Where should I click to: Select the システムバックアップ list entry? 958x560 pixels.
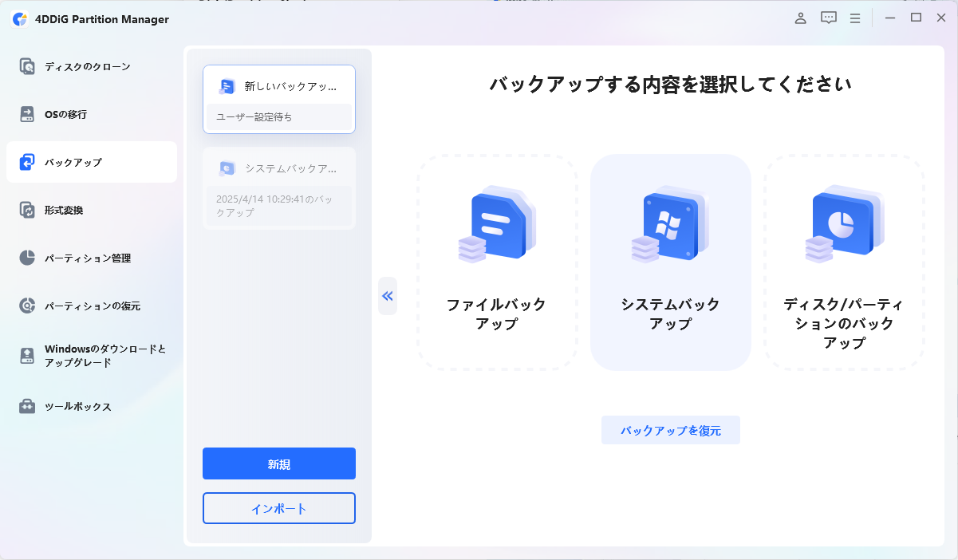(279, 188)
